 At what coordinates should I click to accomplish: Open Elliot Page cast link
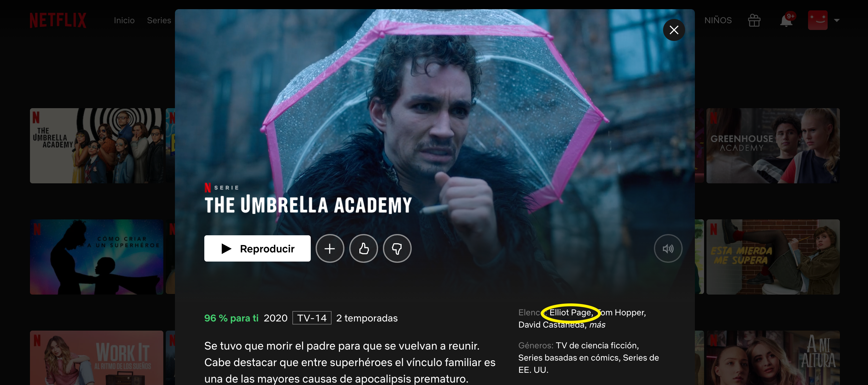[x=571, y=313]
